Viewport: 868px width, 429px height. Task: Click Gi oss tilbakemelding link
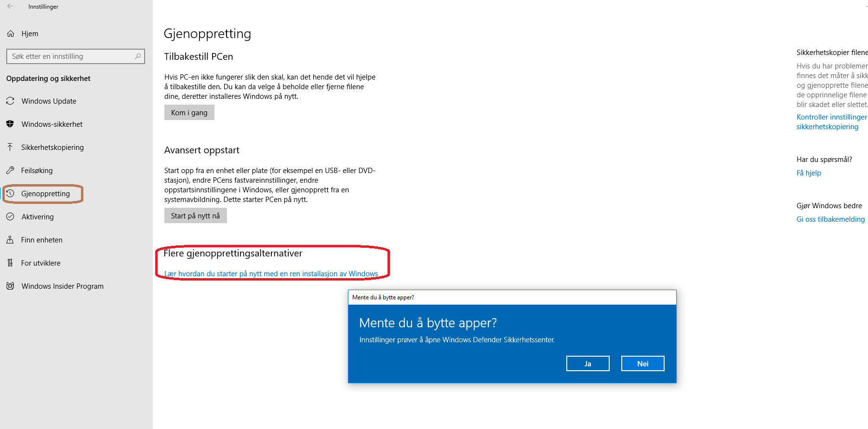pyautogui.click(x=831, y=219)
